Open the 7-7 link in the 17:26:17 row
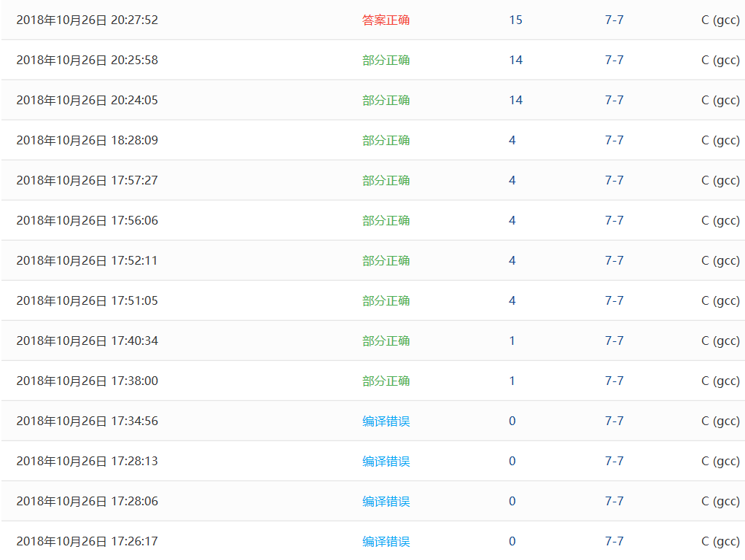Viewport: 745px width, 560px height. tap(614, 541)
